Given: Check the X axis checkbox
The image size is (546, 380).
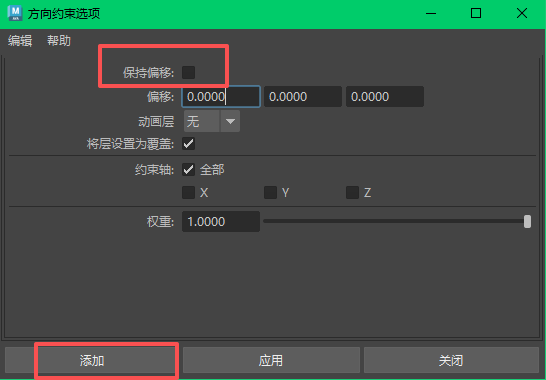Looking at the screenshot, I should click(x=188, y=192).
